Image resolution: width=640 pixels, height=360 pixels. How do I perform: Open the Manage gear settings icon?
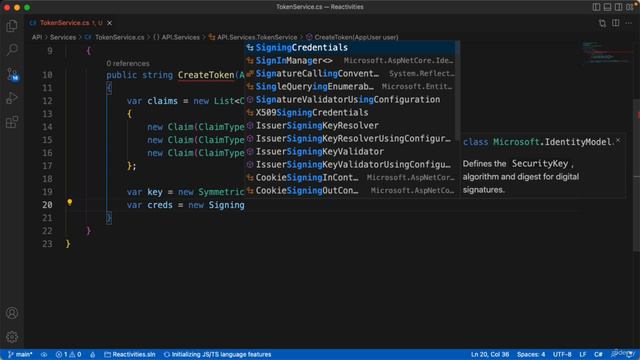pos(12,337)
